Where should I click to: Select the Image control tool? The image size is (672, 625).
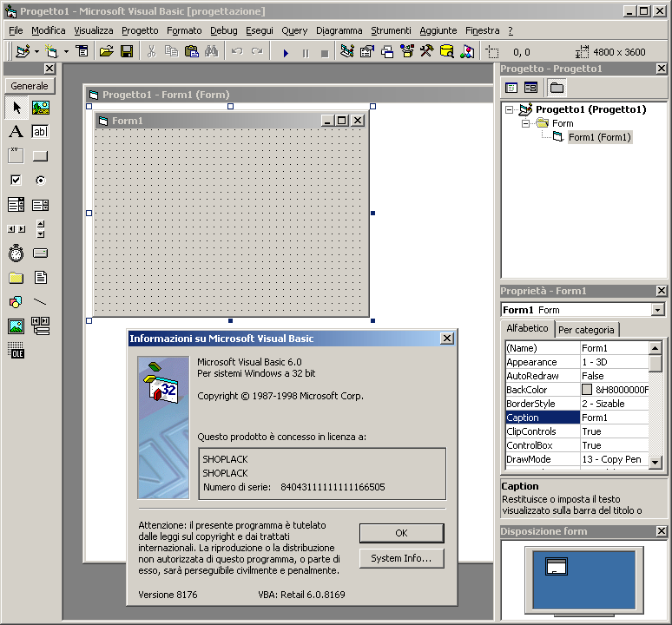pyautogui.click(x=16, y=326)
